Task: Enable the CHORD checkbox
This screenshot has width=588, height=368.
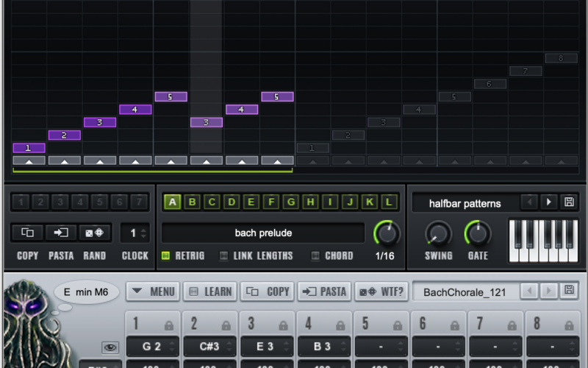Action: [315, 256]
